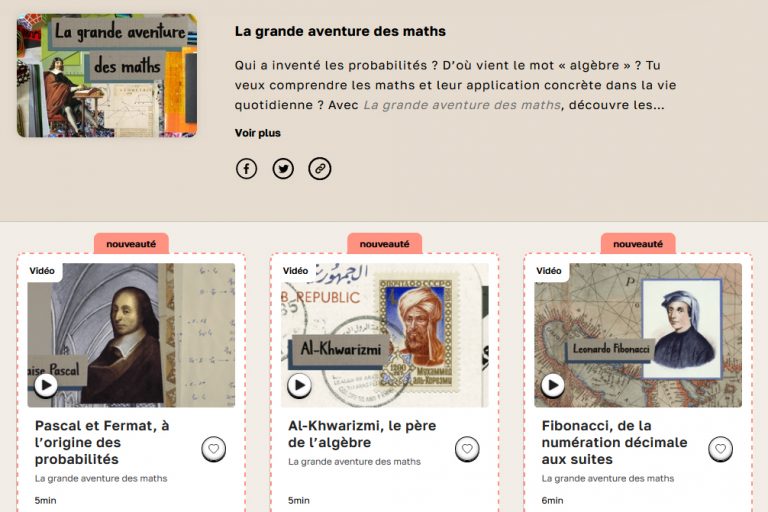Open the Al-Khwarizmi stamp thumbnail
Screen dimensions: 768x512
[x=384, y=335]
